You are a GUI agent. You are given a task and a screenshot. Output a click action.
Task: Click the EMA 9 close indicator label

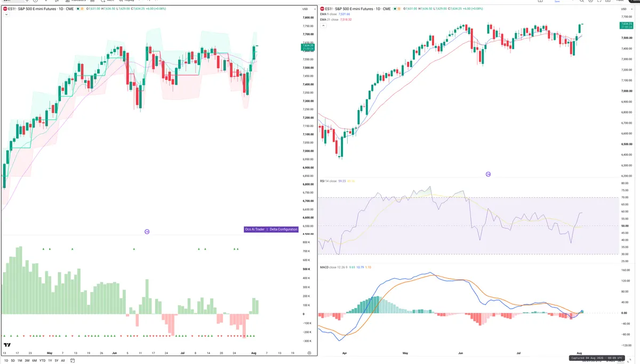point(328,14)
